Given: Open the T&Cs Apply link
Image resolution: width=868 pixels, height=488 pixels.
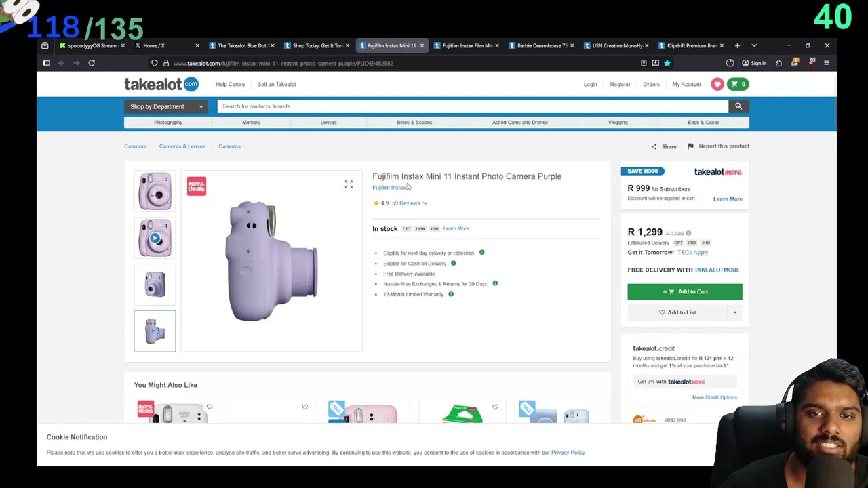Looking at the screenshot, I should (x=692, y=252).
